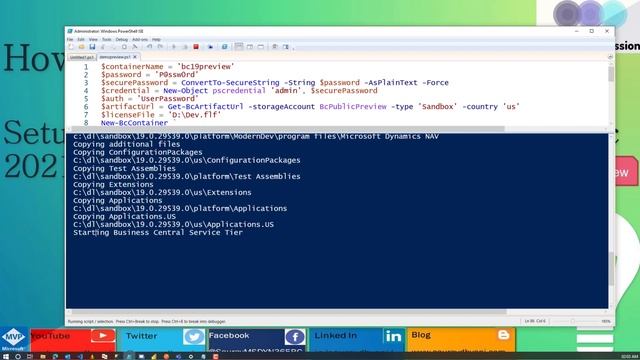Click the LinkedIn icon in the banner
This screenshot has width=640, height=360.
pyautogui.click(x=393, y=336)
